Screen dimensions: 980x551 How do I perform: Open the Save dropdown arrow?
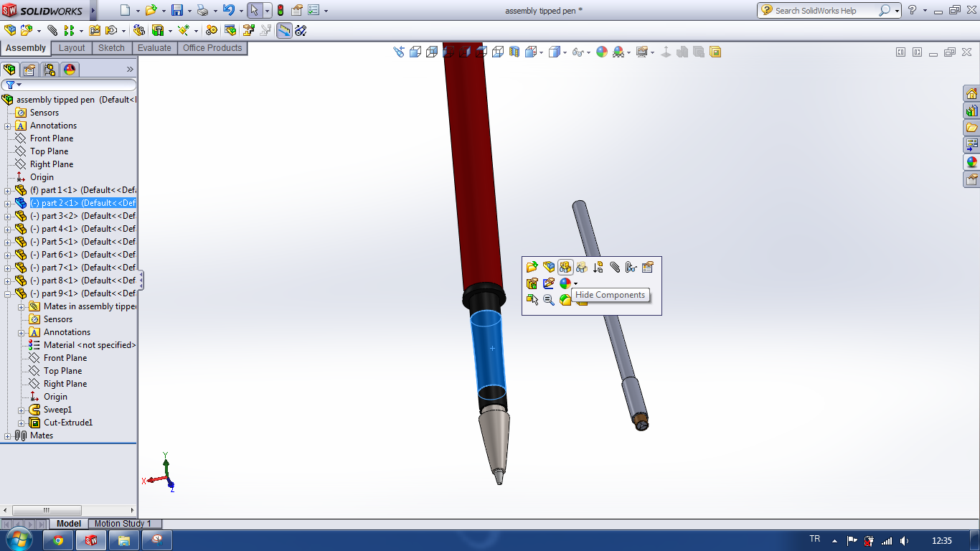[189, 11]
